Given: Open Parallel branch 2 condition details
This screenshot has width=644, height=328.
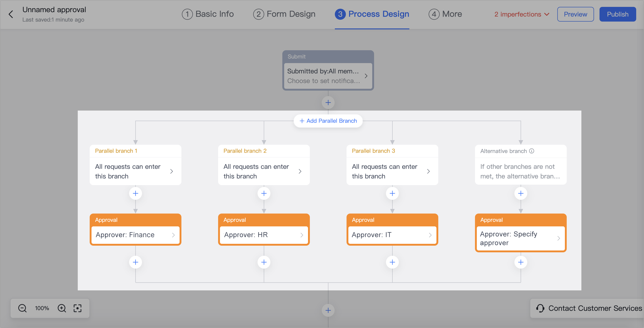Looking at the screenshot, I should (300, 171).
